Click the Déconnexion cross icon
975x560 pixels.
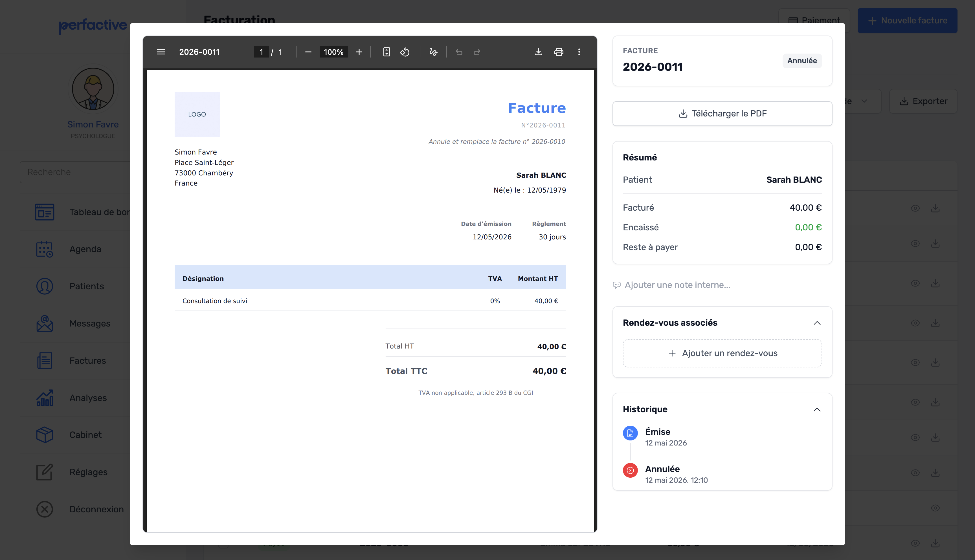[45, 509]
